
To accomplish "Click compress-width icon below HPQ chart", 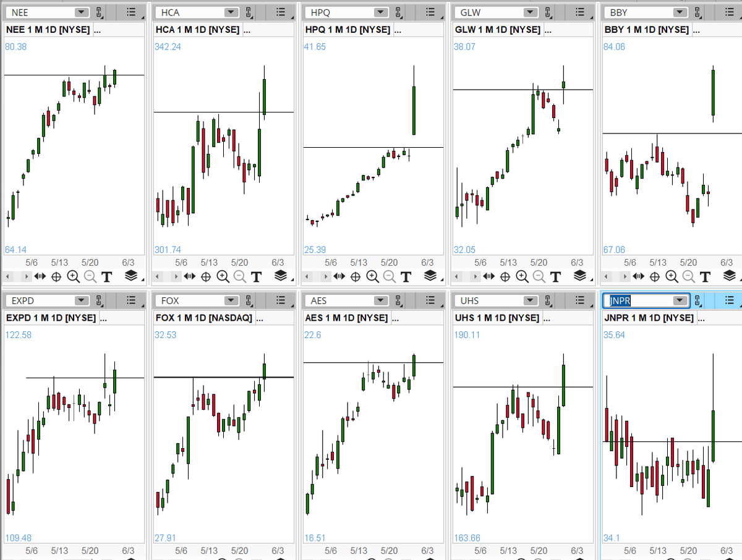I will pos(339,276).
